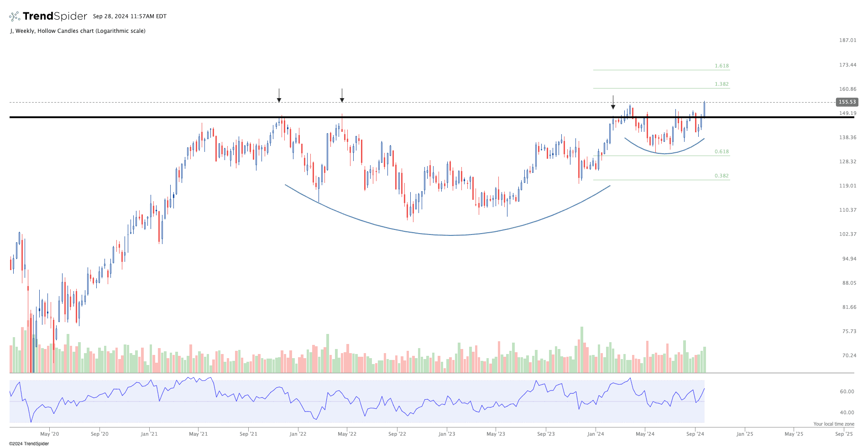Select the 155.53 current price tag
868x448 pixels.
pos(847,102)
